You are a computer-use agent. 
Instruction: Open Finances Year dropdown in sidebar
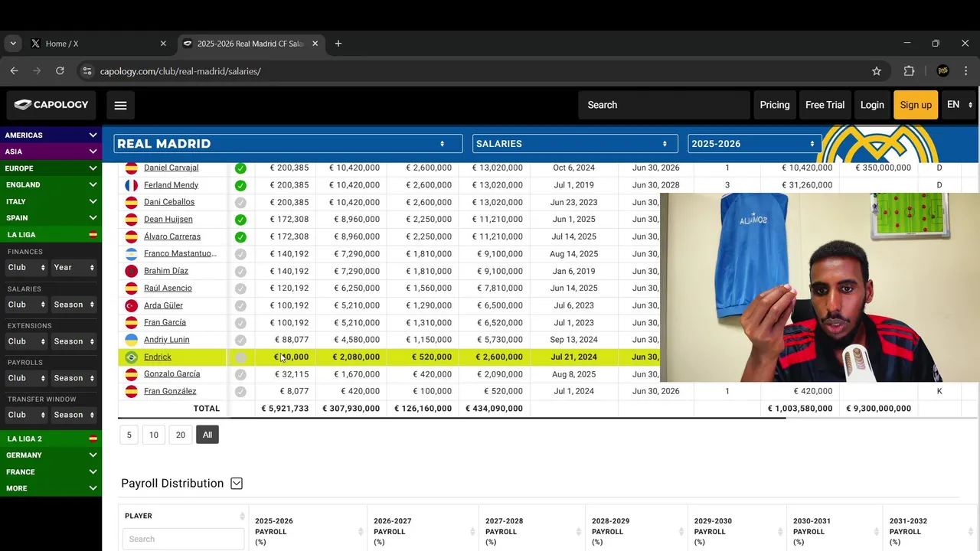pos(74,267)
